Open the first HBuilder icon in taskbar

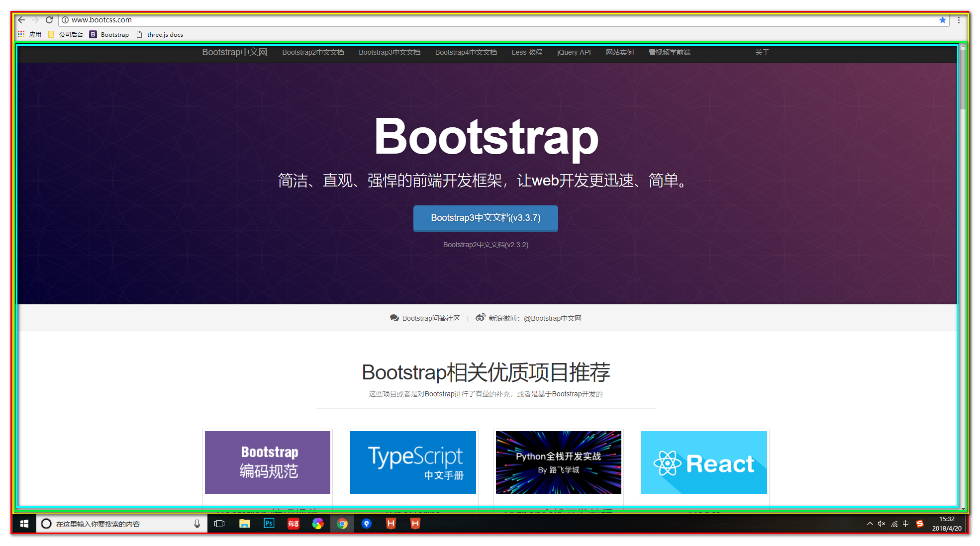coord(391,524)
